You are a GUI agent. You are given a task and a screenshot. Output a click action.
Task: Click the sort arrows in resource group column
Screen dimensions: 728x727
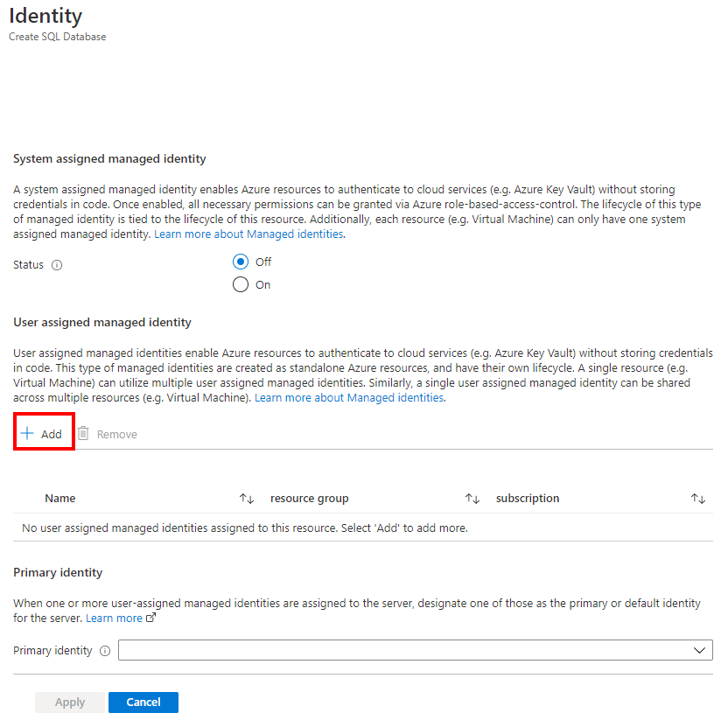[x=472, y=499]
